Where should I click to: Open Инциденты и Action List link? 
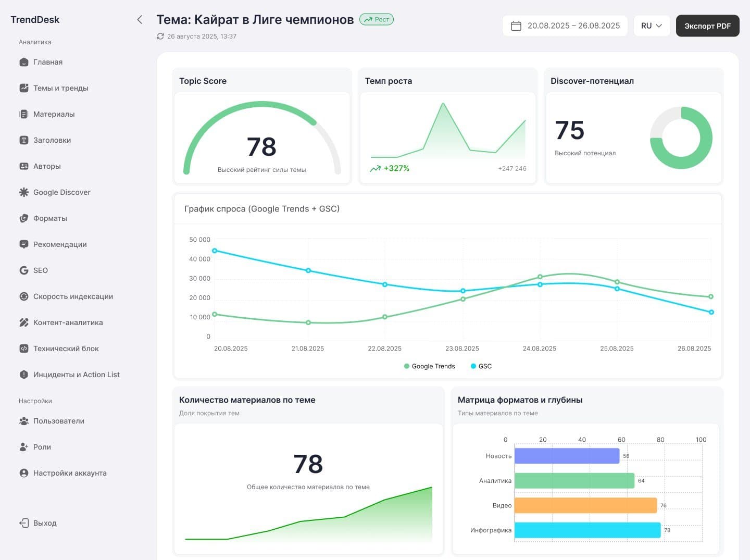[77, 375]
